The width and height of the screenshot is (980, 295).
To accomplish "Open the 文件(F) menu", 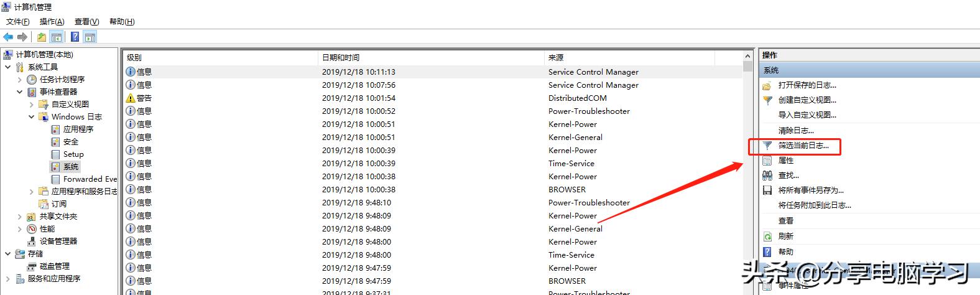I will 18,22.
